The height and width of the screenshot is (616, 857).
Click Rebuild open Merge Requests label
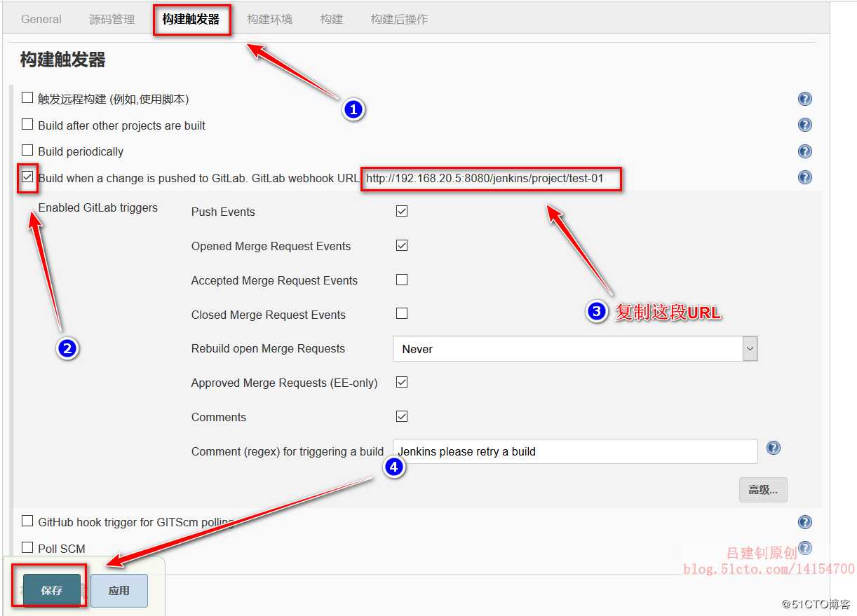[x=268, y=349]
